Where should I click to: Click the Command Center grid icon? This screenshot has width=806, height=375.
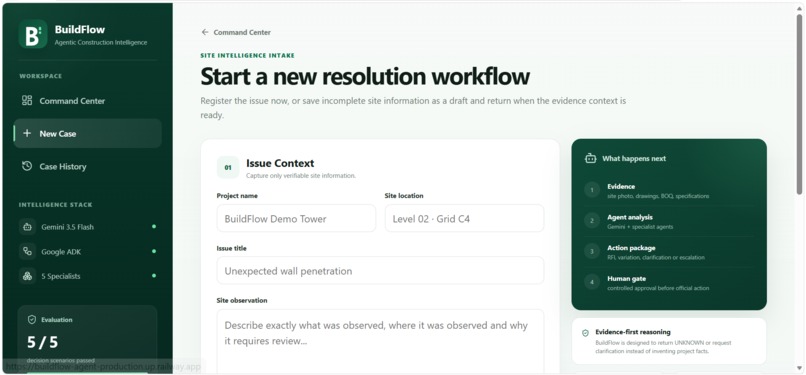[x=27, y=100]
